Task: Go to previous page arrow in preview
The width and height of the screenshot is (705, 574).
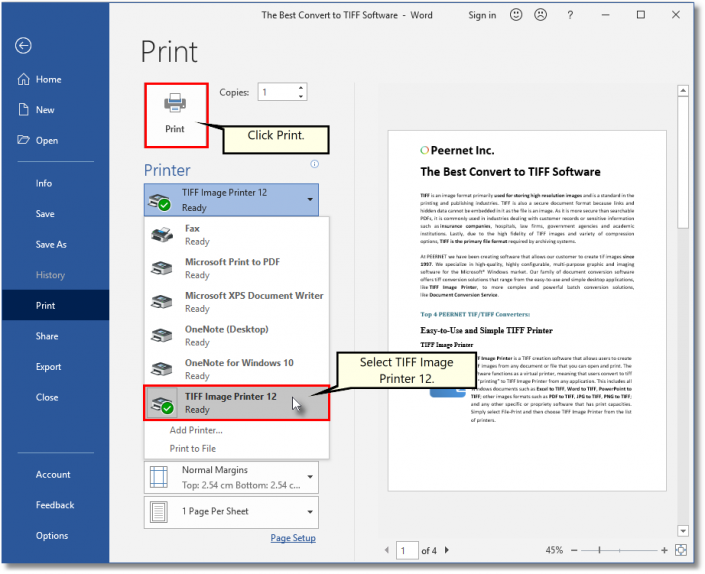Action: point(387,550)
